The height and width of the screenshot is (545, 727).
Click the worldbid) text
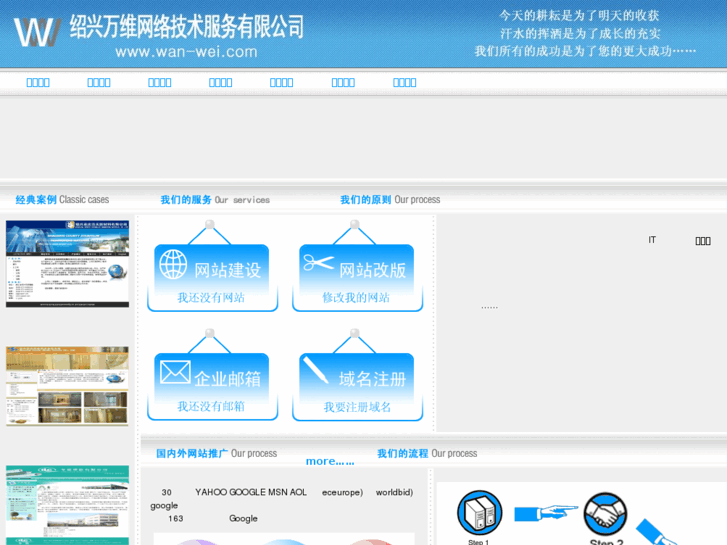click(x=395, y=492)
